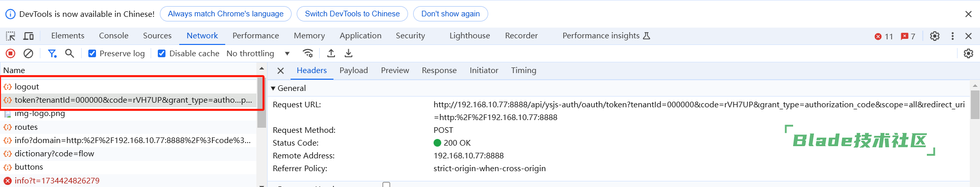
Task: Click Don't show again button
Action: 450,14
